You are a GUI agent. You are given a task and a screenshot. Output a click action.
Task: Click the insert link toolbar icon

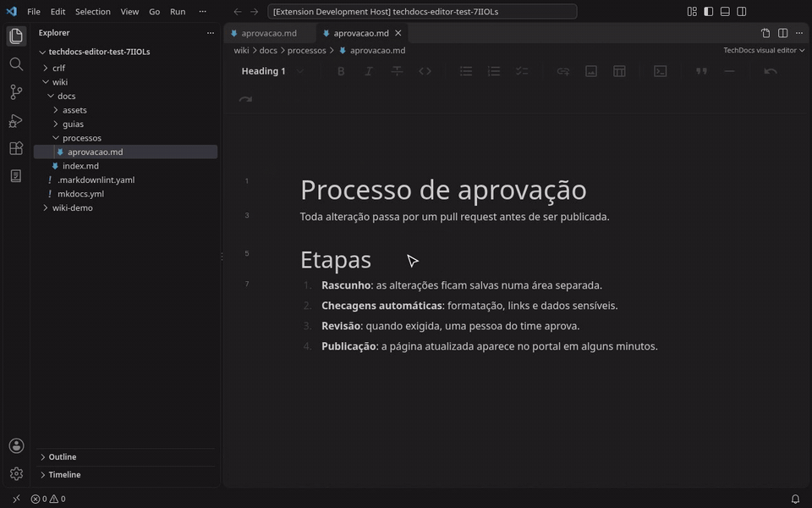pyautogui.click(x=563, y=71)
